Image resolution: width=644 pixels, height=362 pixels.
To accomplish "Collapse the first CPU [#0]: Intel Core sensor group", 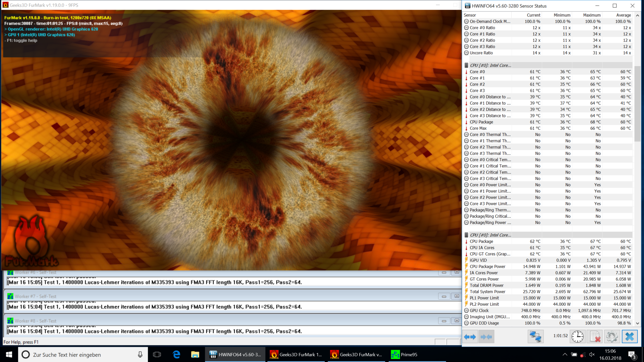I will pos(466,65).
